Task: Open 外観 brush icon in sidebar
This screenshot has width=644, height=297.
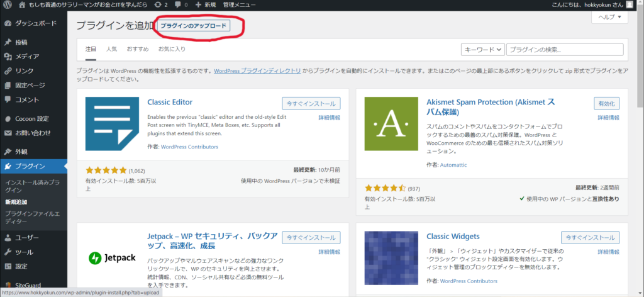Action: tap(8, 152)
